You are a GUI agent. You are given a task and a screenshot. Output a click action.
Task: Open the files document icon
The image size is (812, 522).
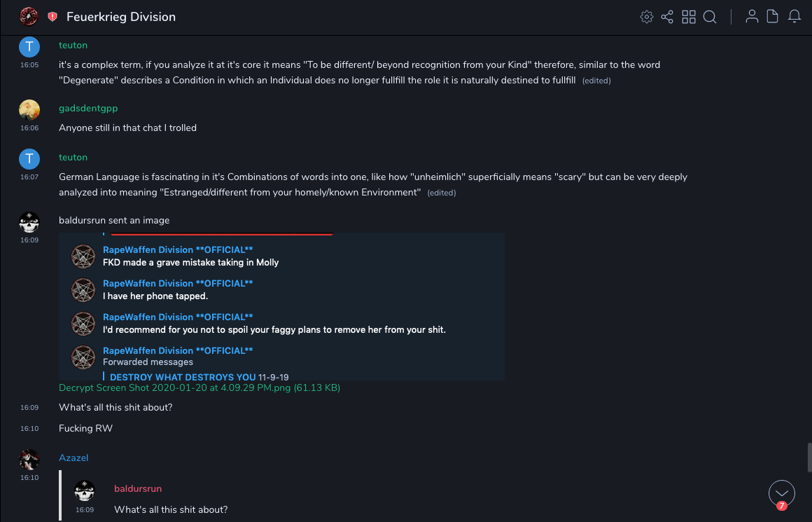[773, 17]
